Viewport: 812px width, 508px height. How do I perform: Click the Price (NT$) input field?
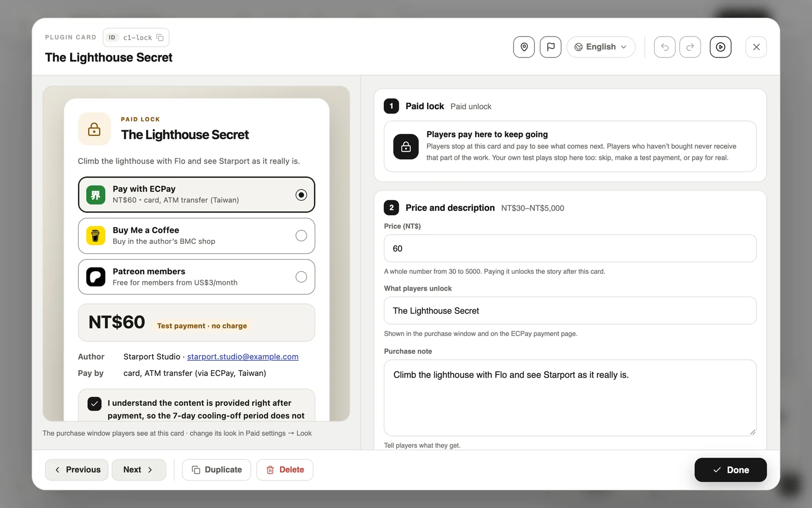(x=570, y=248)
